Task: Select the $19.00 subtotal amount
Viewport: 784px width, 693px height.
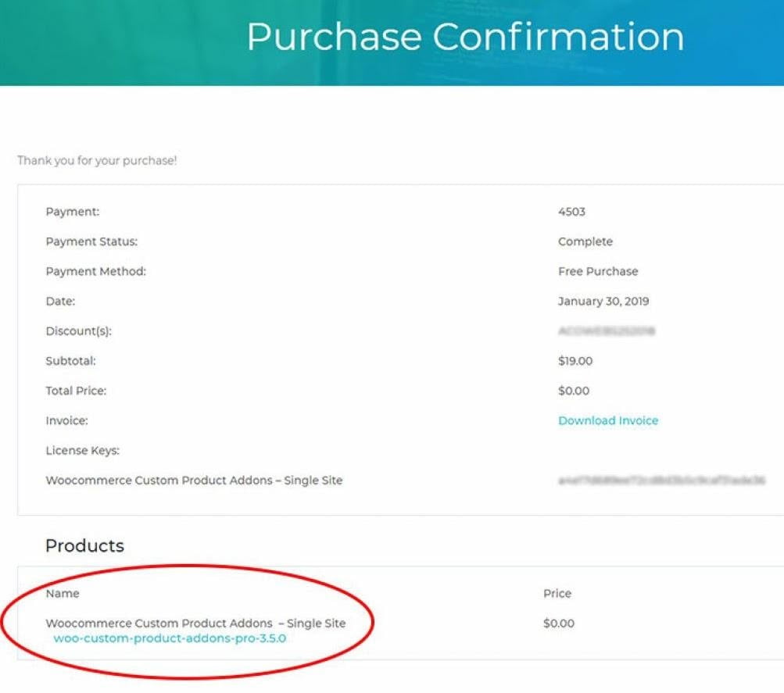Action: point(575,361)
